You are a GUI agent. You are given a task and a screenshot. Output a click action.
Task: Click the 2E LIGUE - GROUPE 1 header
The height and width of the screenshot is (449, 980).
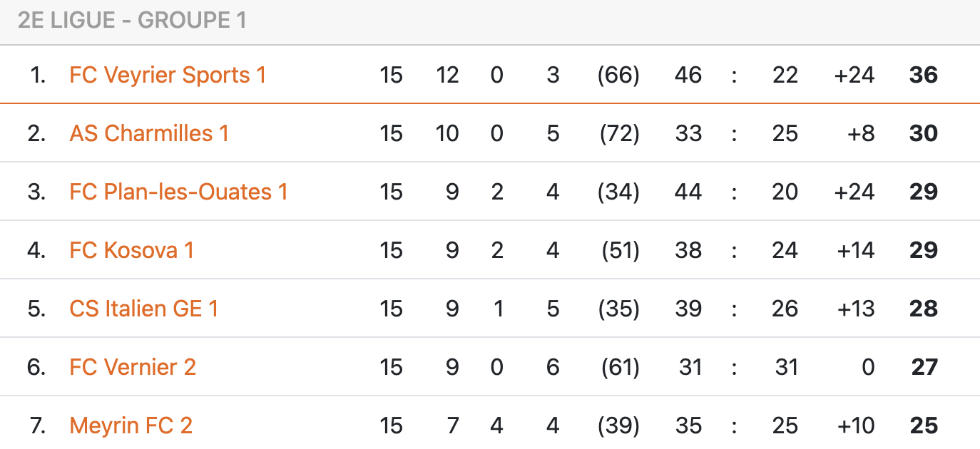(x=132, y=21)
